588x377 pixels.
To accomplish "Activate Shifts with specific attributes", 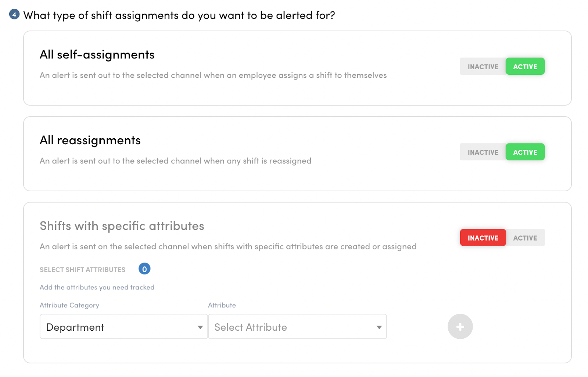I will (x=525, y=238).
